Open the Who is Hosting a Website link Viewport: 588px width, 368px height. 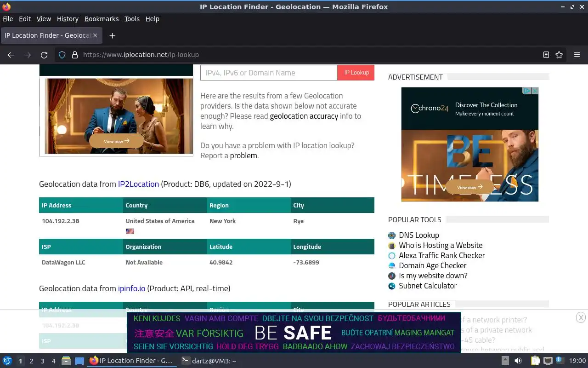441,245
